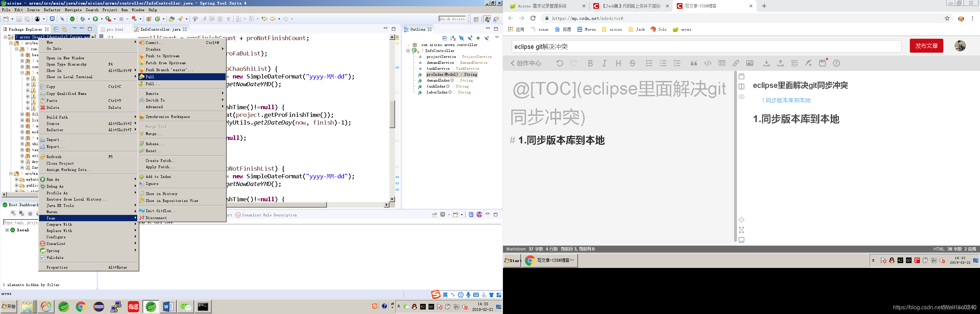Expand the New submenu arrow
The height and width of the screenshot is (314, 980).
click(135, 42)
